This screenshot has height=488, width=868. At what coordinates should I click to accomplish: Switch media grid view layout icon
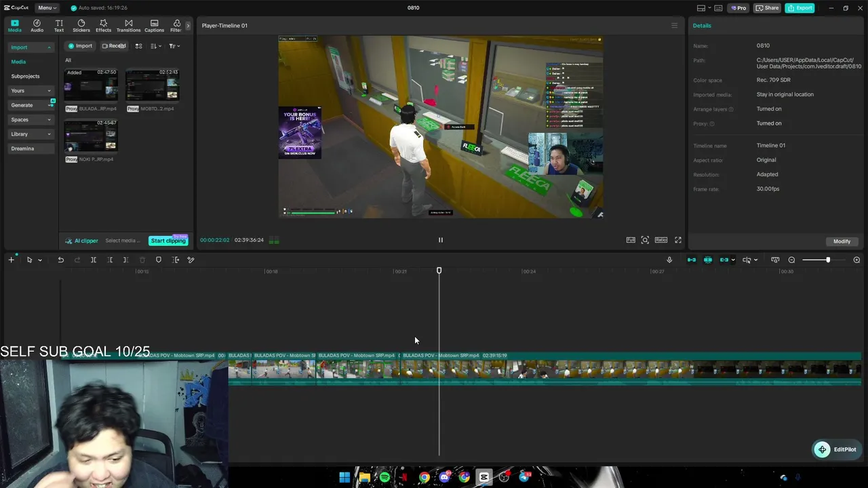(x=138, y=46)
